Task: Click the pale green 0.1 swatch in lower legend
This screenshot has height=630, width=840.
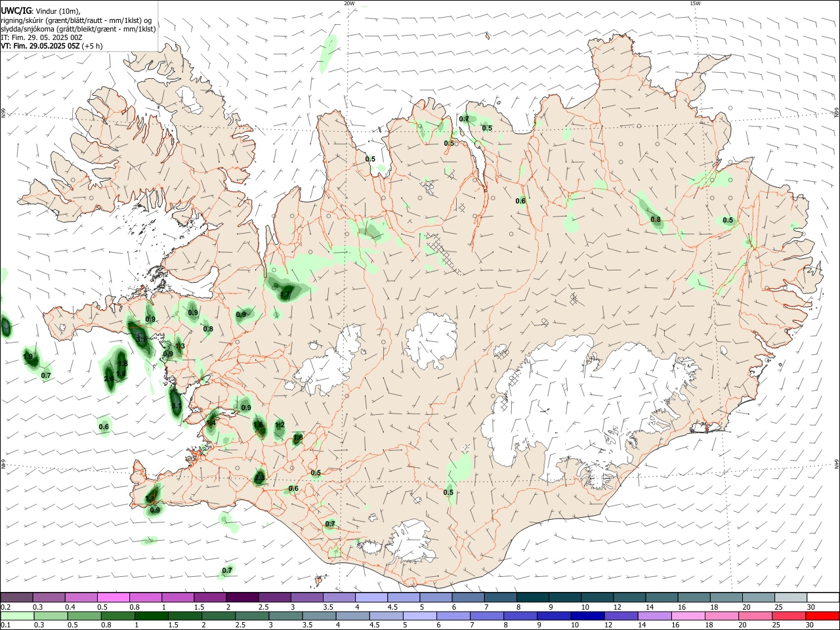Action: (17, 616)
